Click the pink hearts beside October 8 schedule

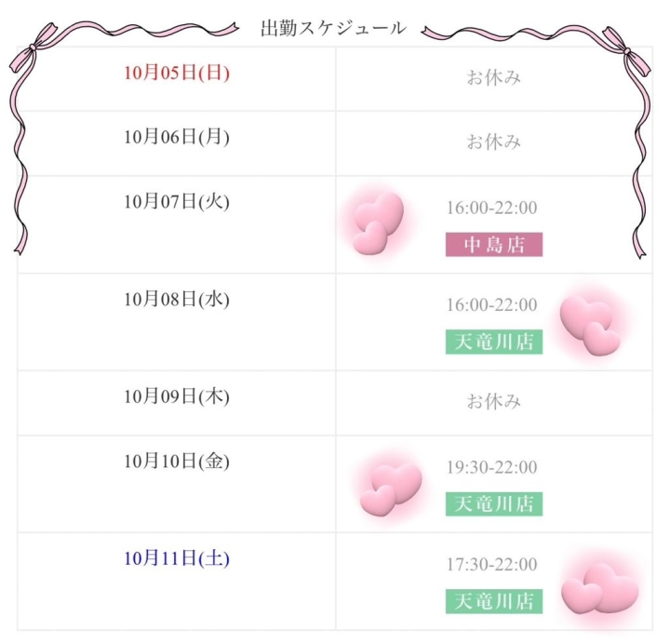[591, 322]
